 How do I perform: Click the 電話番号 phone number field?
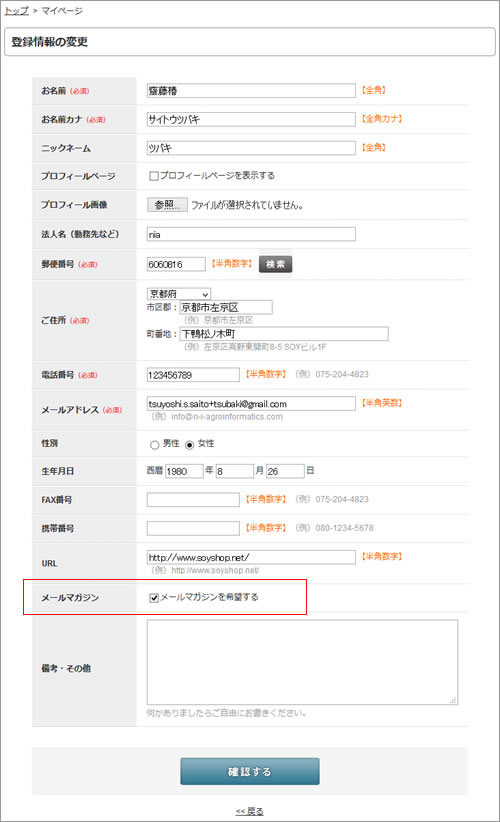(193, 375)
